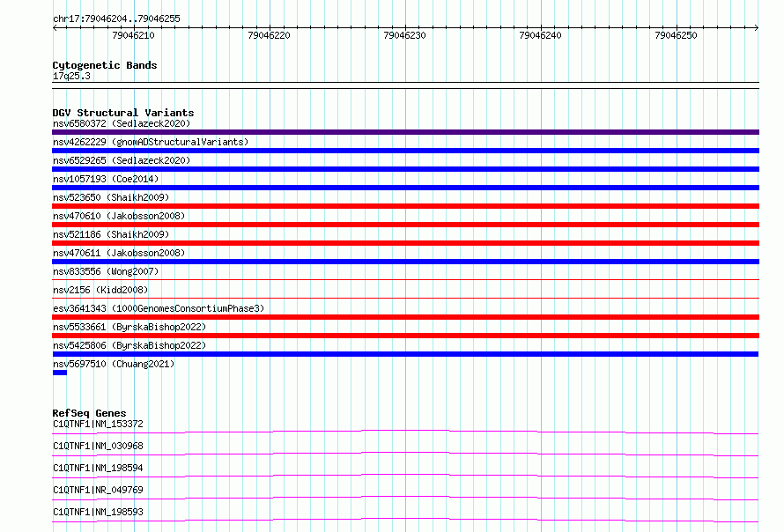Click the chr17:79046204..79046255 coordinate label
This screenshot has height=532, width=784.
[x=116, y=19]
